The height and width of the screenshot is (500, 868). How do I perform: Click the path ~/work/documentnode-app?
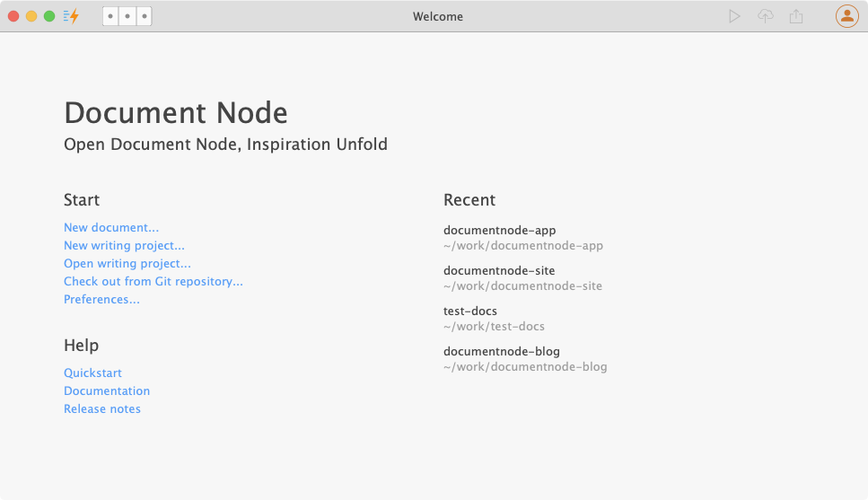pyautogui.click(x=523, y=246)
